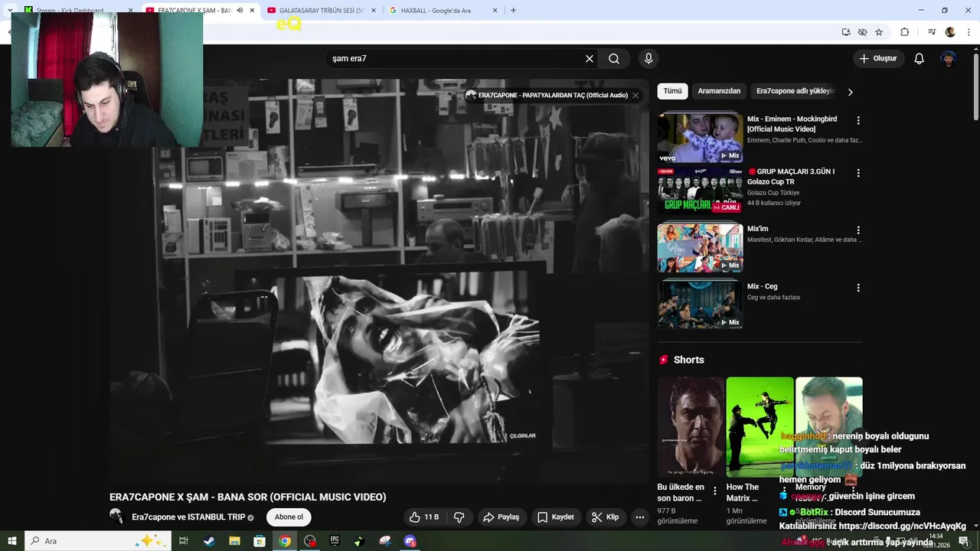Create a clip with Klip button

tap(606, 517)
